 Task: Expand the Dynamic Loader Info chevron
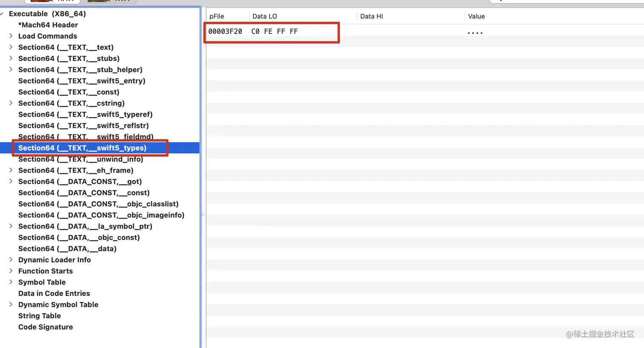(x=11, y=260)
